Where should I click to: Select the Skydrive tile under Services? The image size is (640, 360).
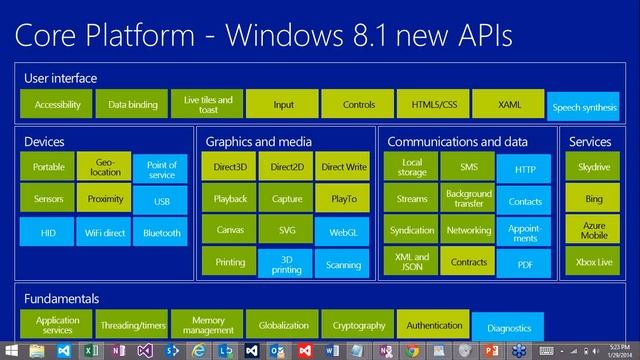(x=593, y=166)
